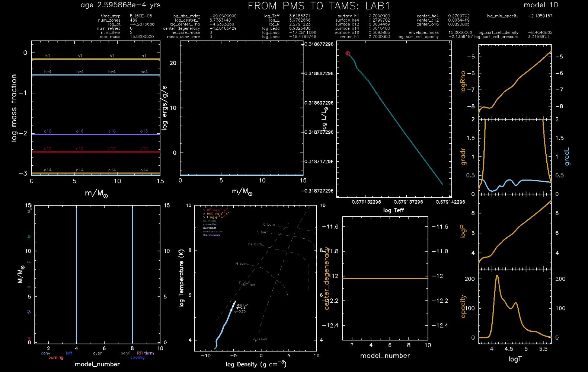Click the 'model 10' label

pos(541,5)
